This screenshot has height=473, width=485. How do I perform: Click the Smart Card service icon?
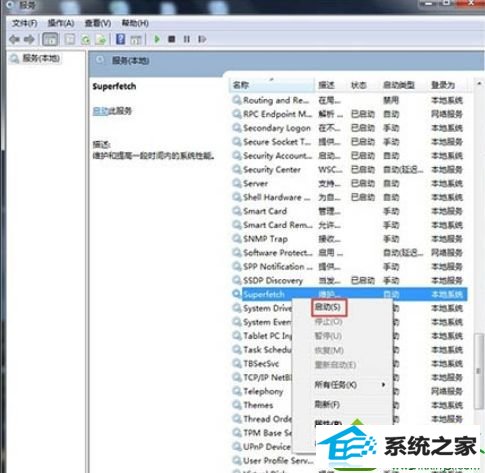pyautogui.click(x=237, y=211)
